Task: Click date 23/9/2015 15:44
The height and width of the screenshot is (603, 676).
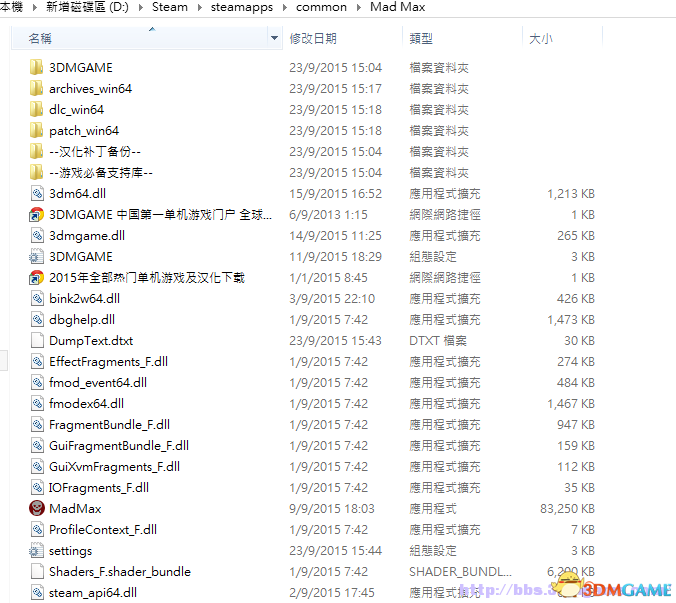Action: (335, 550)
